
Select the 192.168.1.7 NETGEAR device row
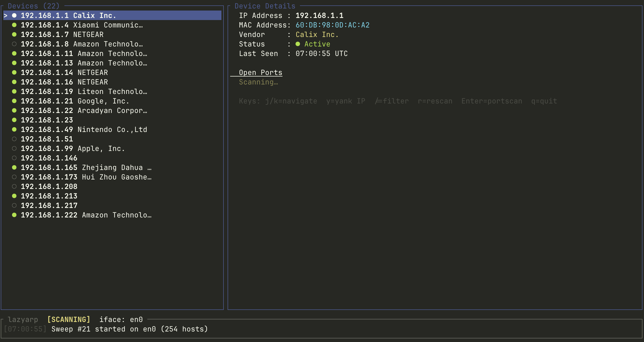pyautogui.click(x=62, y=34)
